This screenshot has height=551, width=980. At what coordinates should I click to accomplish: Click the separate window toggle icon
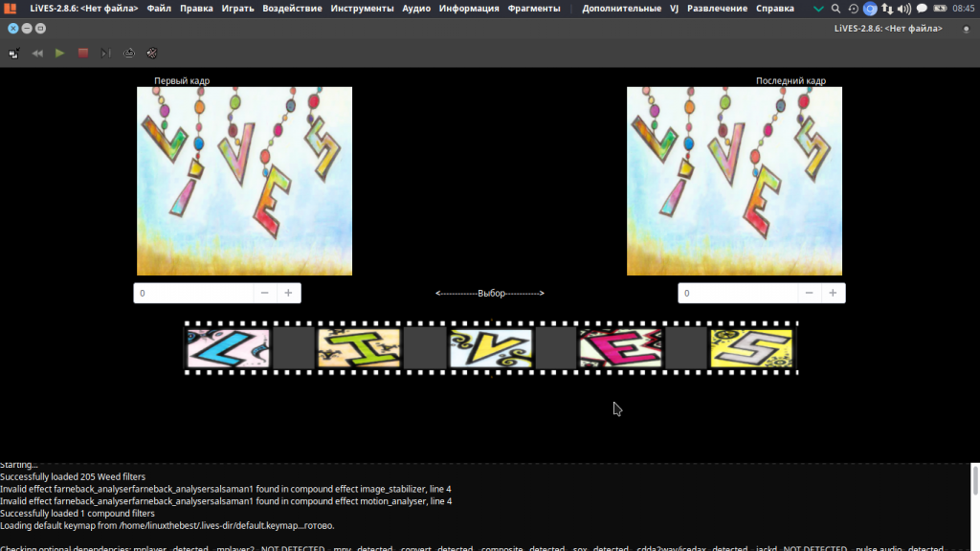click(x=13, y=54)
